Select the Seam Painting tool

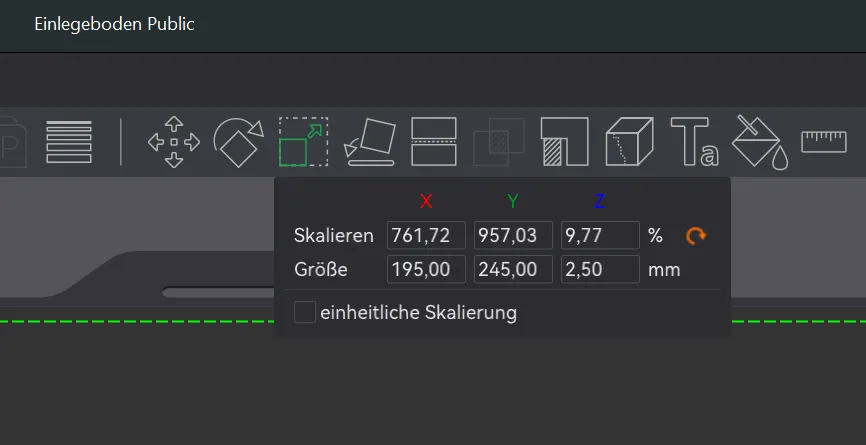pos(630,142)
